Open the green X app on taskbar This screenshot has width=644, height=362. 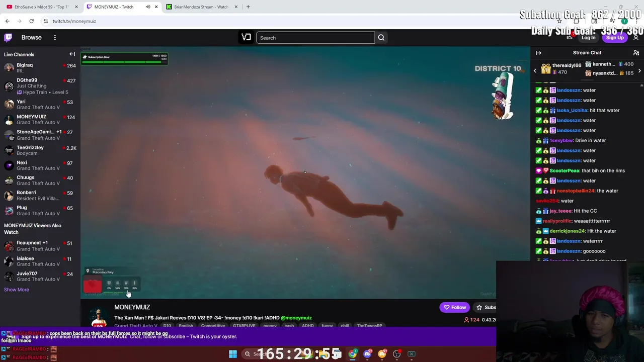pyautogui.click(x=412, y=354)
